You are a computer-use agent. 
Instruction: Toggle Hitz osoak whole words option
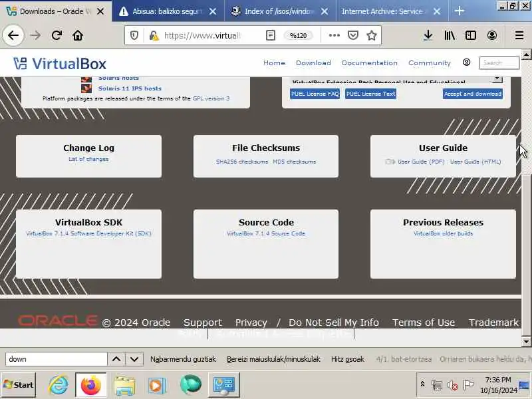347,359
